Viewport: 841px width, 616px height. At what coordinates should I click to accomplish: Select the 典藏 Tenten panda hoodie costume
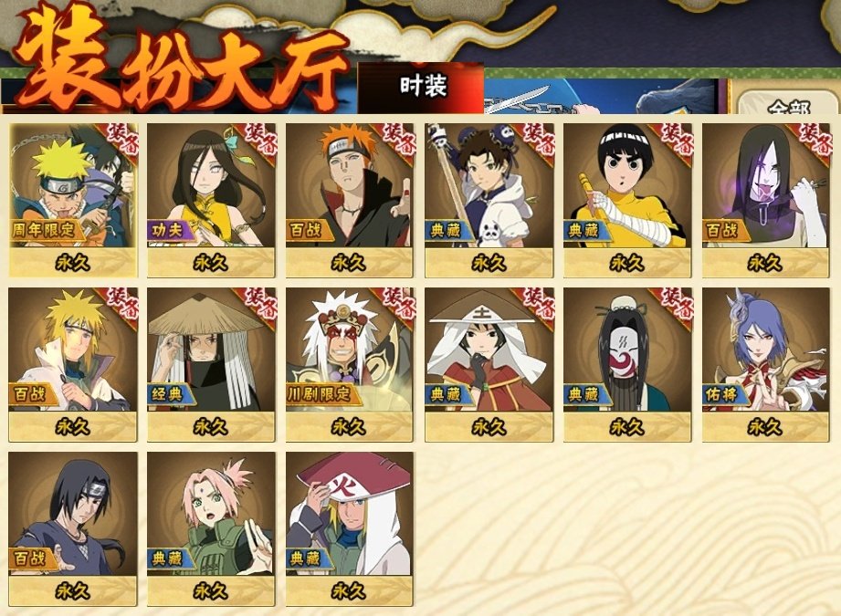click(489, 201)
